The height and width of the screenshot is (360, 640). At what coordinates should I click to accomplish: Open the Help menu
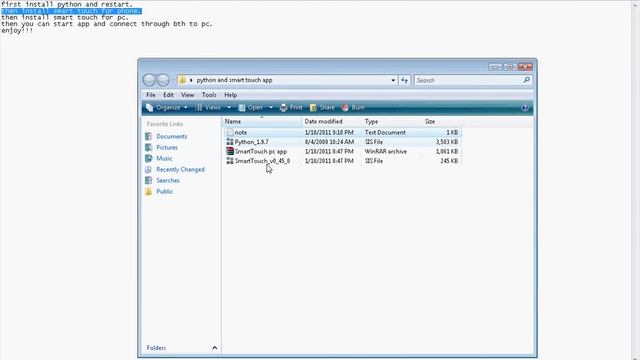coord(231,95)
